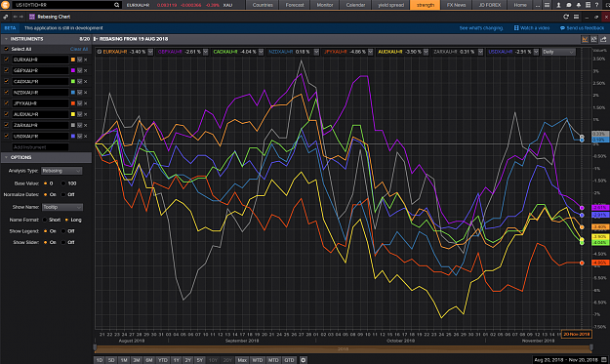
Task: Select Short name format radio button
Action: (45, 220)
